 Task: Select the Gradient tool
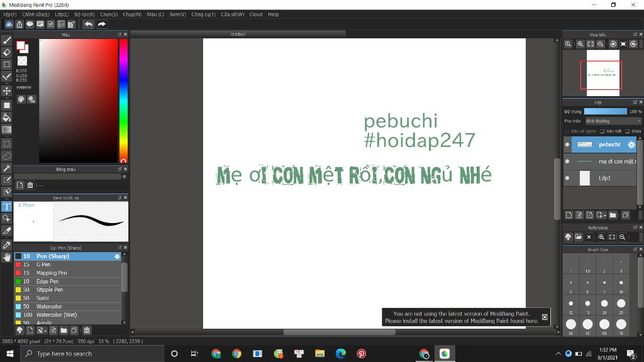point(6,129)
